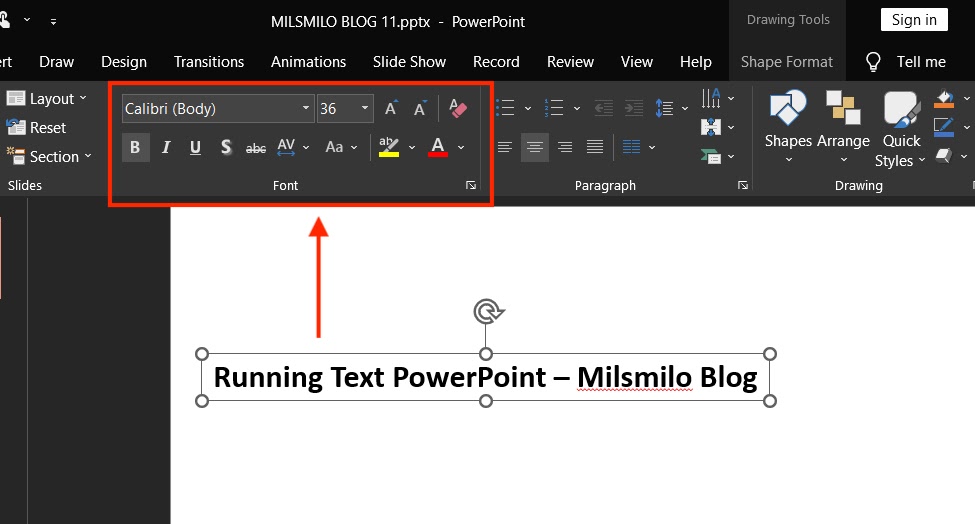975x524 pixels.
Task: Toggle Italic formatting
Action: (165, 147)
